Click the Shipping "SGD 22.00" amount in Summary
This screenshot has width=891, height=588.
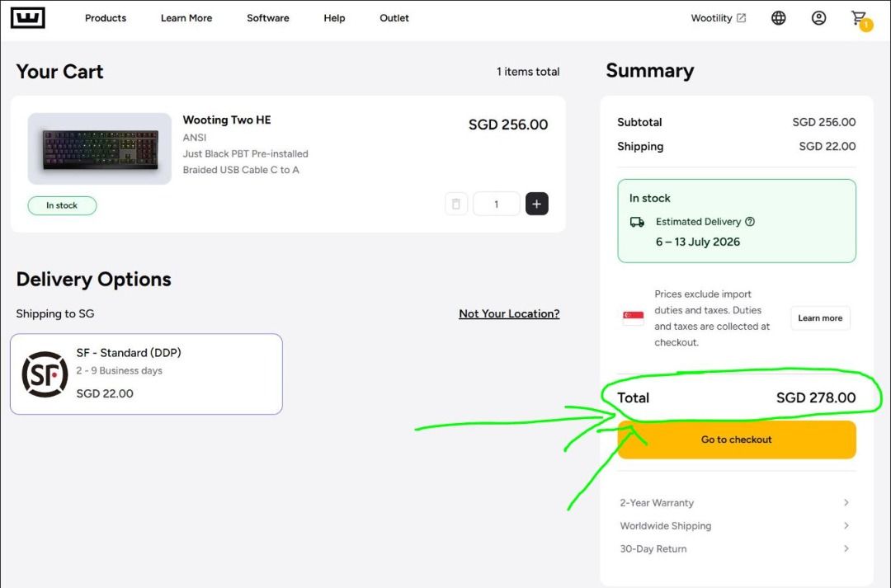click(x=827, y=147)
